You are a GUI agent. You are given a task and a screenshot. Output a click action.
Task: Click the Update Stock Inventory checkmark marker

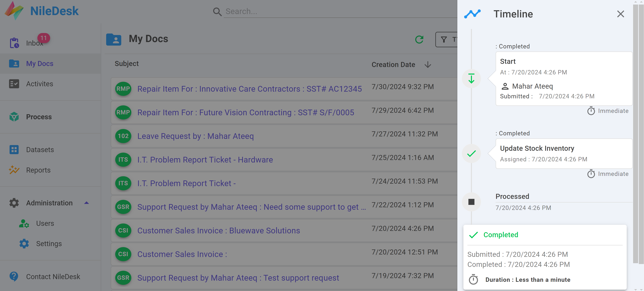click(471, 154)
